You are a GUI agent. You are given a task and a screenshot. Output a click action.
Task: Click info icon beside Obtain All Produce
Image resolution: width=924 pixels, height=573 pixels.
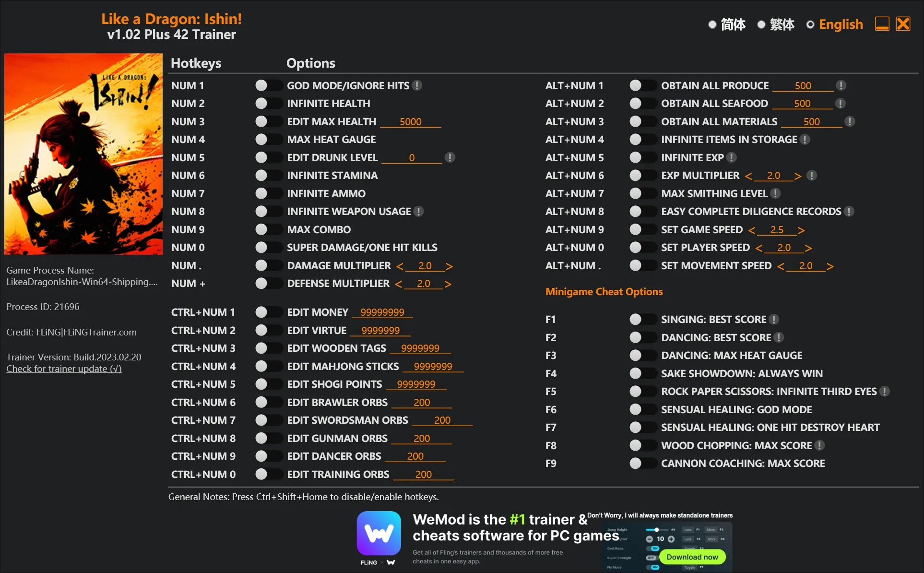tap(841, 85)
